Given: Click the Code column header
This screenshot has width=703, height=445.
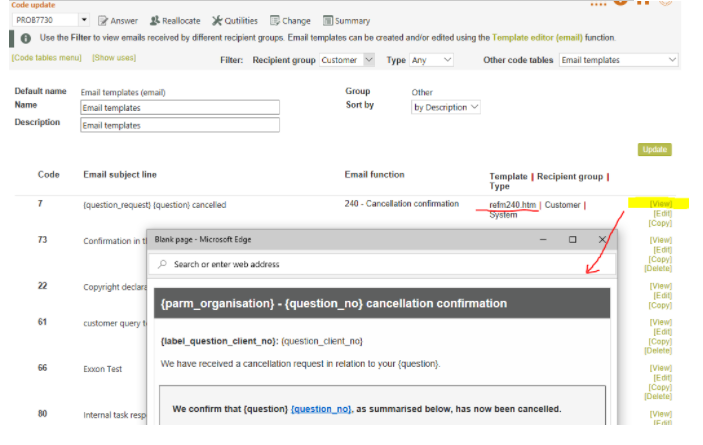Looking at the screenshot, I should (48, 175).
